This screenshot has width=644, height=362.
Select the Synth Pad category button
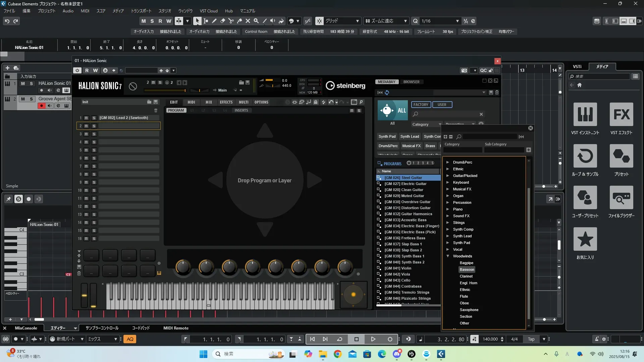click(x=387, y=136)
